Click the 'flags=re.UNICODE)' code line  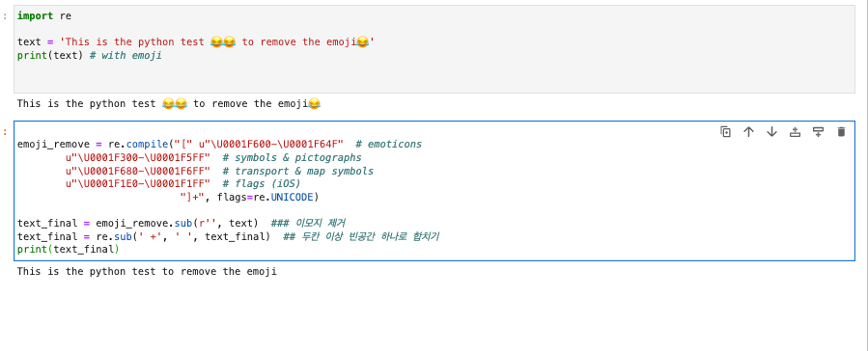[x=250, y=197]
